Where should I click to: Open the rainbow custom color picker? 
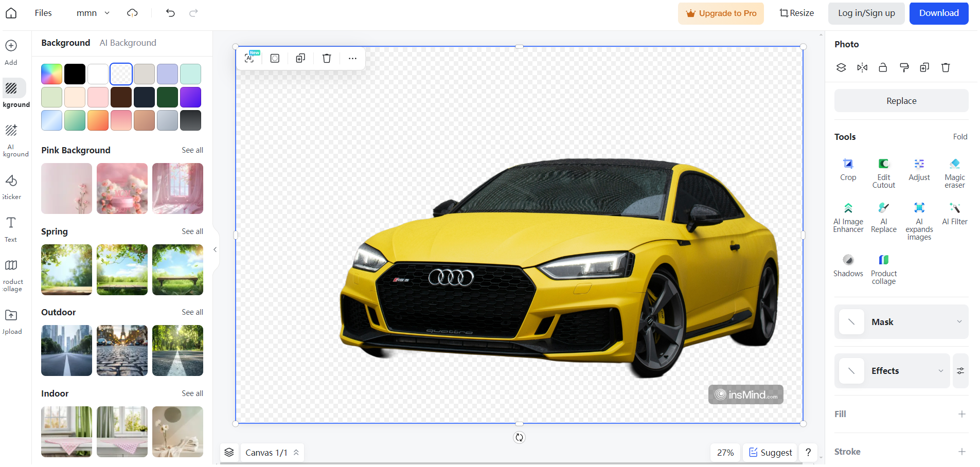click(x=51, y=74)
